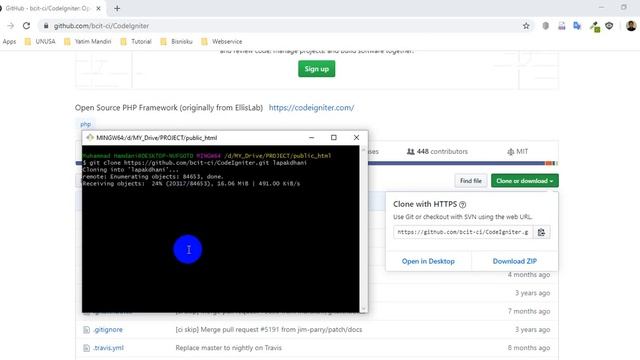Image resolution: width=640 pixels, height=360 pixels.
Task: Click the git clone command line in terminal
Action: [x=194, y=163]
